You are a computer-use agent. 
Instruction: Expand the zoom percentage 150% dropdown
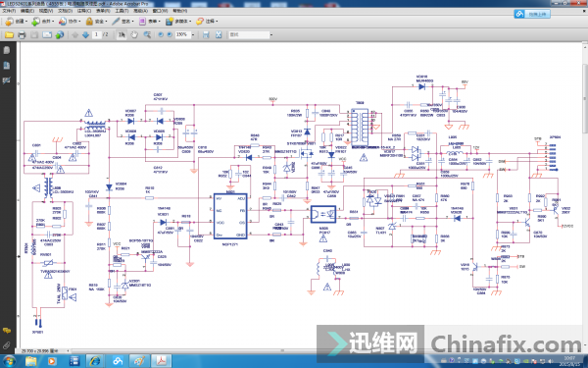[x=193, y=35]
